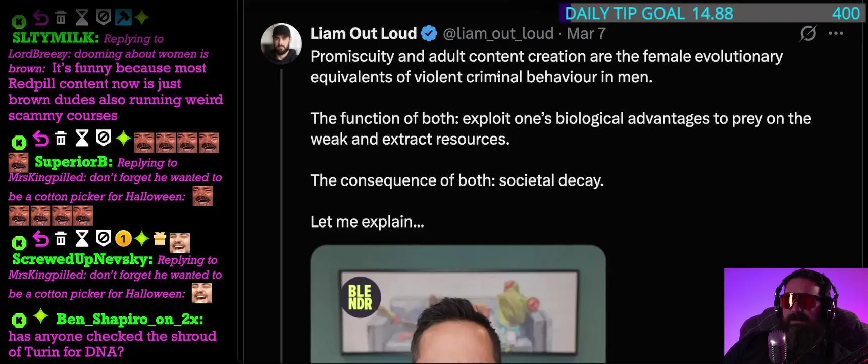Click the @liam_out_loud handle
868x364 pixels.
pos(498,34)
